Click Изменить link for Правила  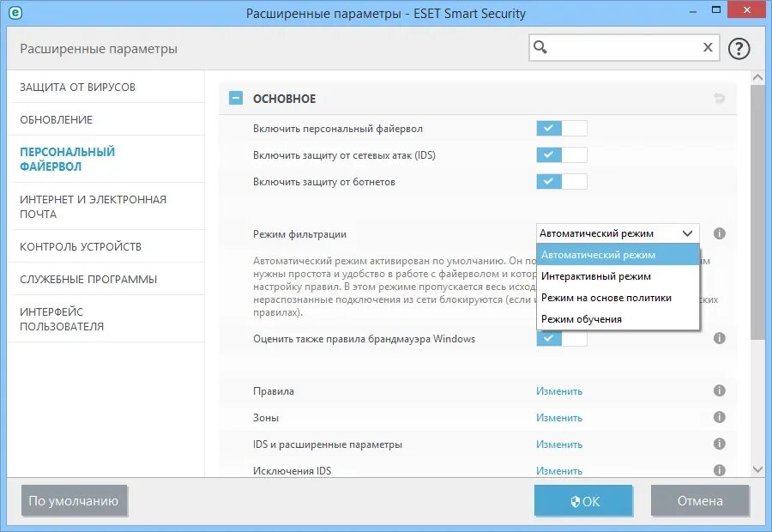click(558, 391)
